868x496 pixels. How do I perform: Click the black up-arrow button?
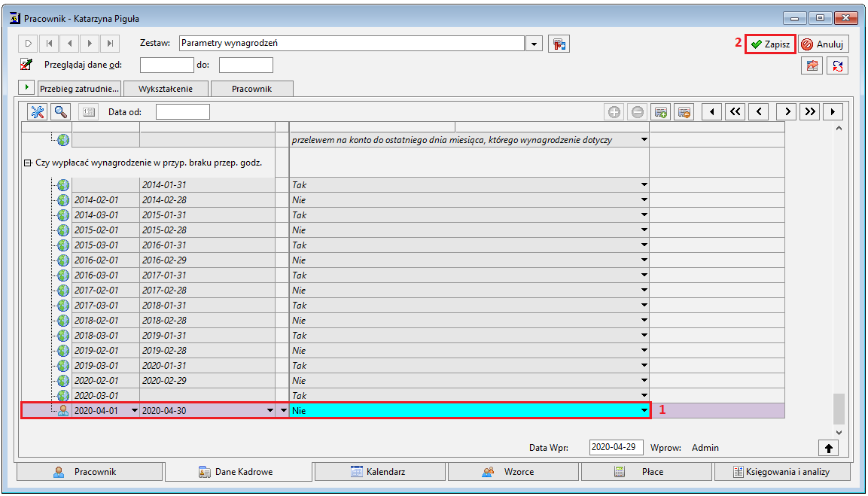pos(829,449)
